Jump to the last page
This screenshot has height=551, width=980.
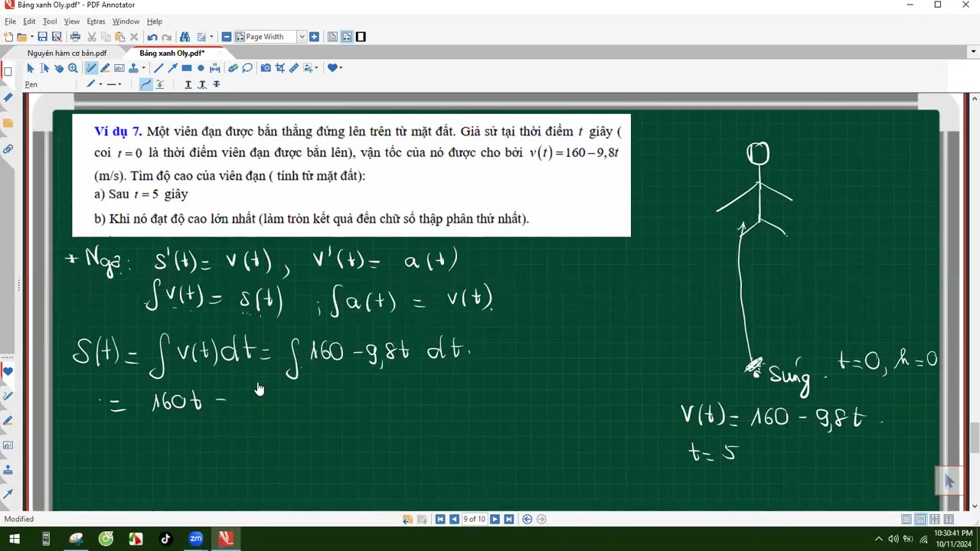click(508, 519)
